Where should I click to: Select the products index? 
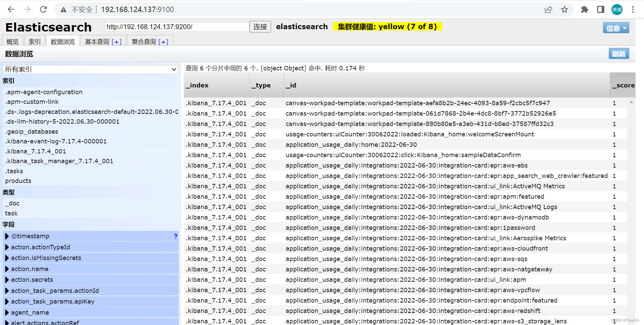point(91,181)
